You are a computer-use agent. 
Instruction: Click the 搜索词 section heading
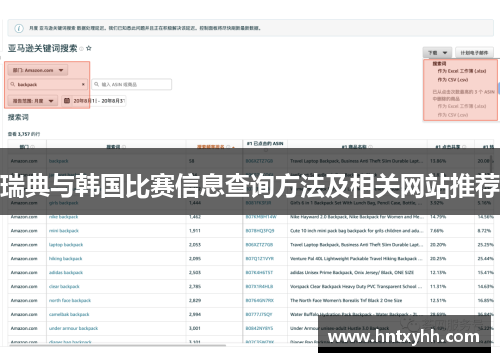(18, 117)
